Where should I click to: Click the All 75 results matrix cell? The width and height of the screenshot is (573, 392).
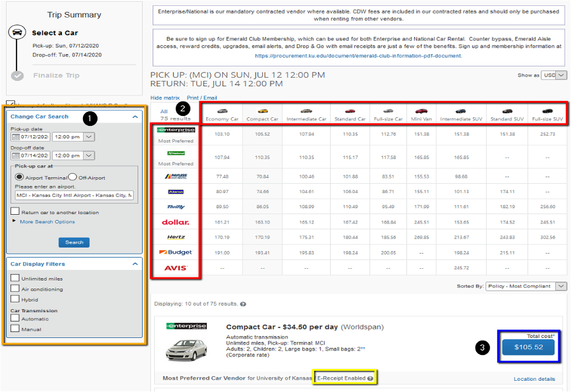(x=175, y=115)
